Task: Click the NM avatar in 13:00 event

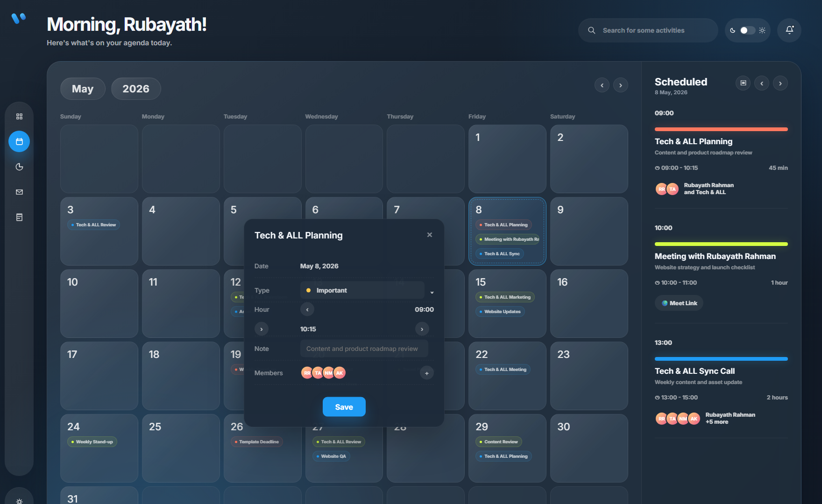Action: tap(683, 419)
